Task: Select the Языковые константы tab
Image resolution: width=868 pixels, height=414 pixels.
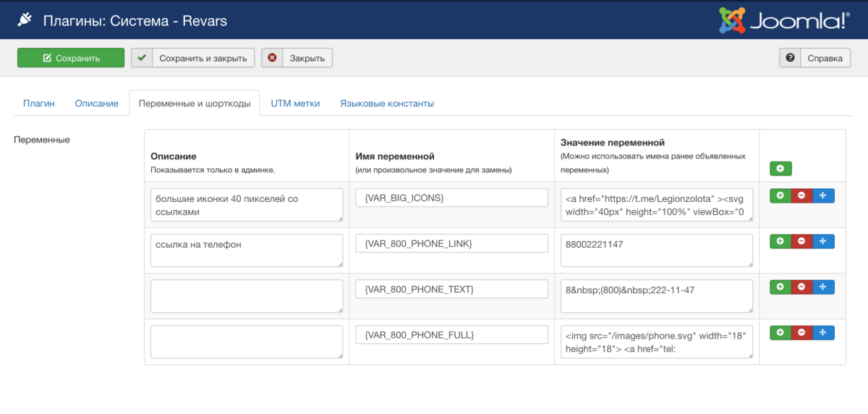Action: click(x=387, y=103)
